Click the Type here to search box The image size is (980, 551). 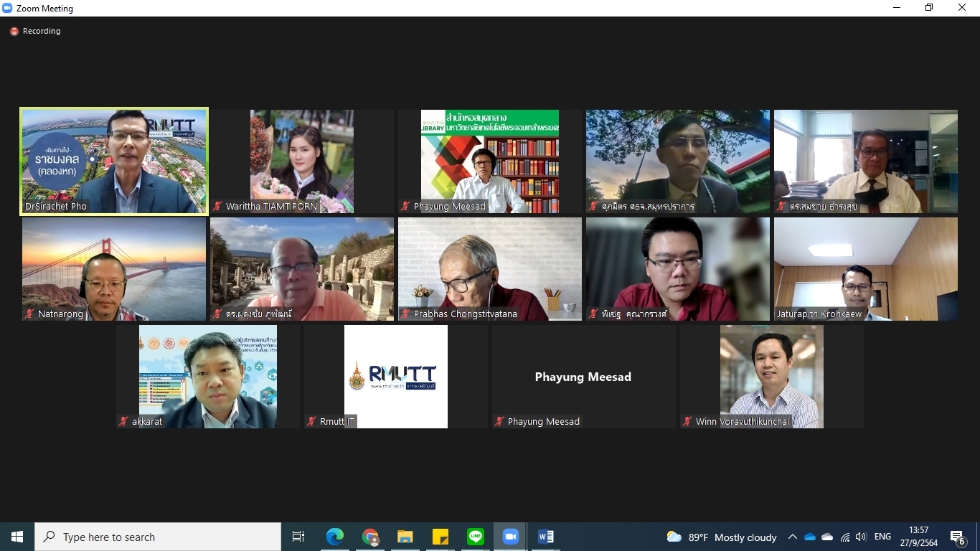point(158,537)
